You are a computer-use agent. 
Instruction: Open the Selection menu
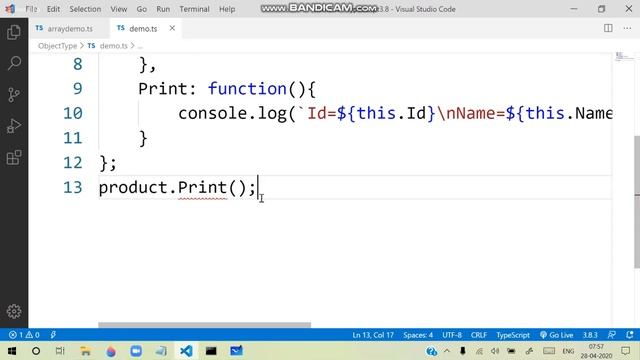[x=85, y=9]
